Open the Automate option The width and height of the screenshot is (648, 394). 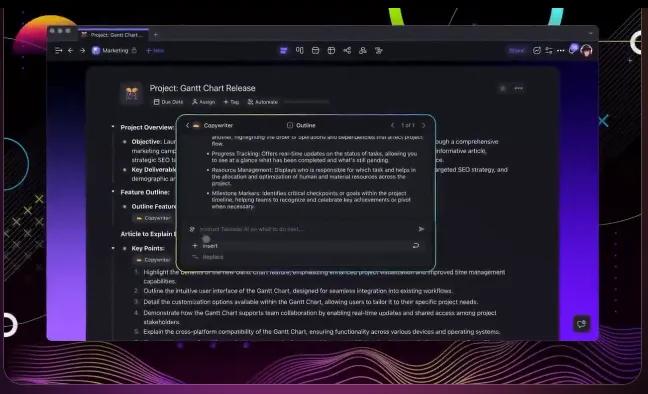(262, 102)
